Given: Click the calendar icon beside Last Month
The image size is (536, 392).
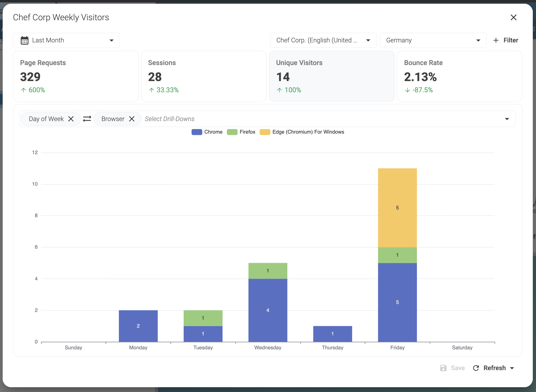Looking at the screenshot, I should pyautogui.click(x=25, y=40).
